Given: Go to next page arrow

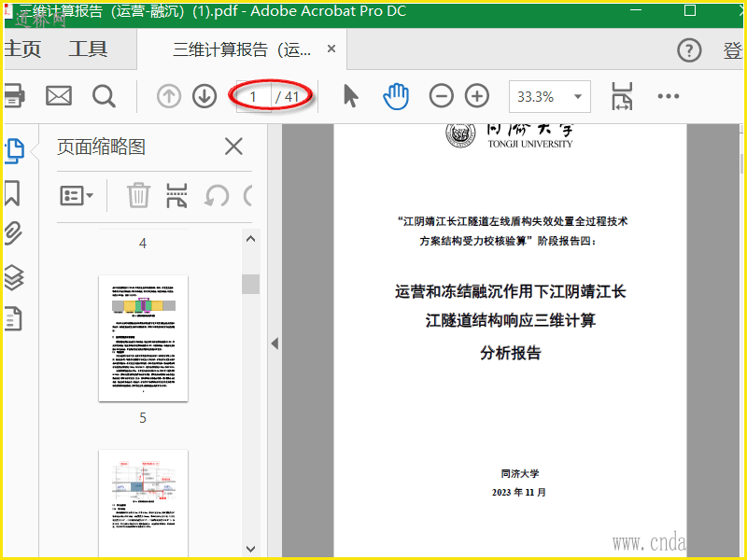Looking at the screenshot, I should tap(204, 96).
